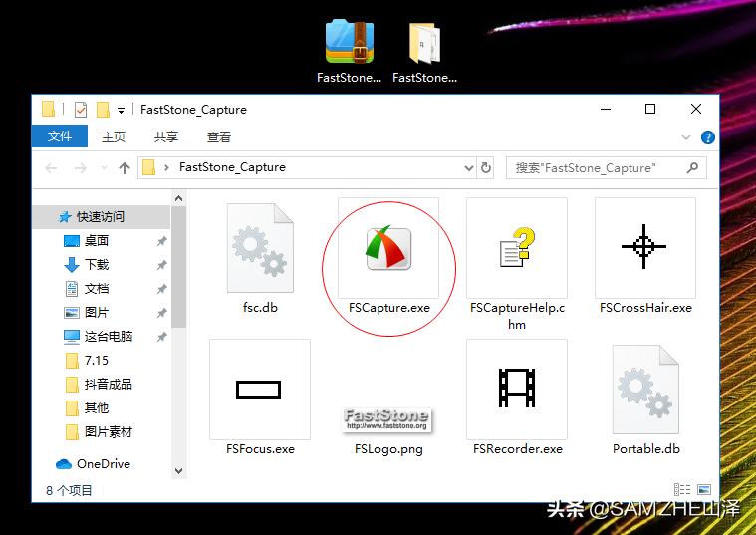The width and height of the screenshot is (756, 535).
Task: Minimize the FastStone_Capture Explorer window
Action: (606, 109)
